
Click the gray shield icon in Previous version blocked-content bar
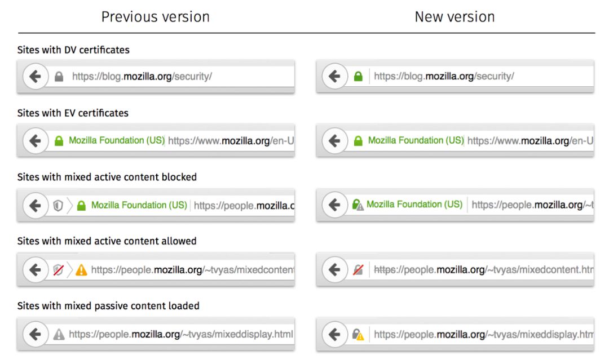(x=58, y=206)
